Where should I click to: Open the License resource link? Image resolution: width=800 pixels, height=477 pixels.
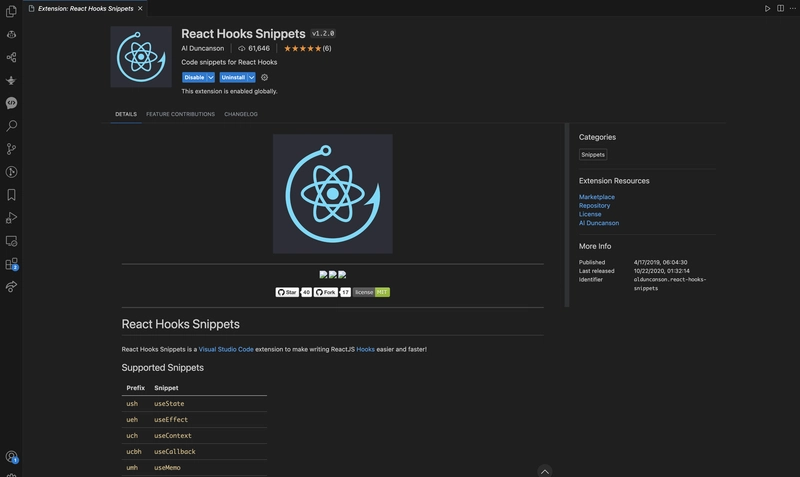(590, 214)
